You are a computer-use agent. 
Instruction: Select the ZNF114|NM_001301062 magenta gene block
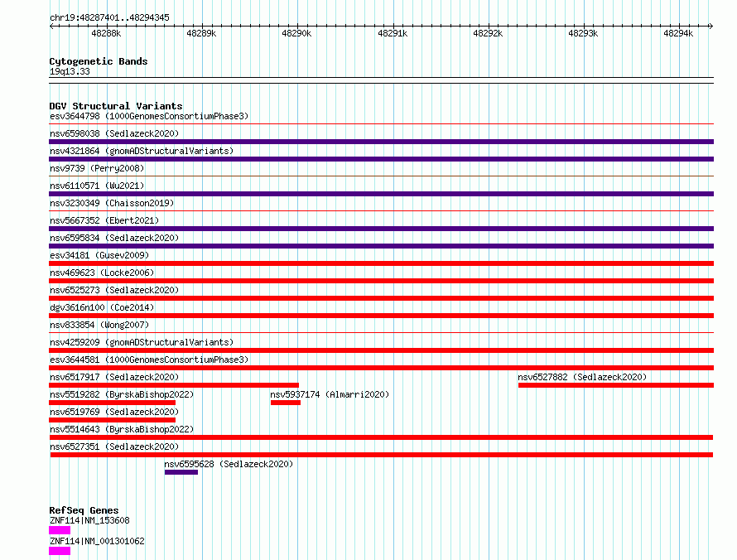pyautogui.click(x=60, y=551)
